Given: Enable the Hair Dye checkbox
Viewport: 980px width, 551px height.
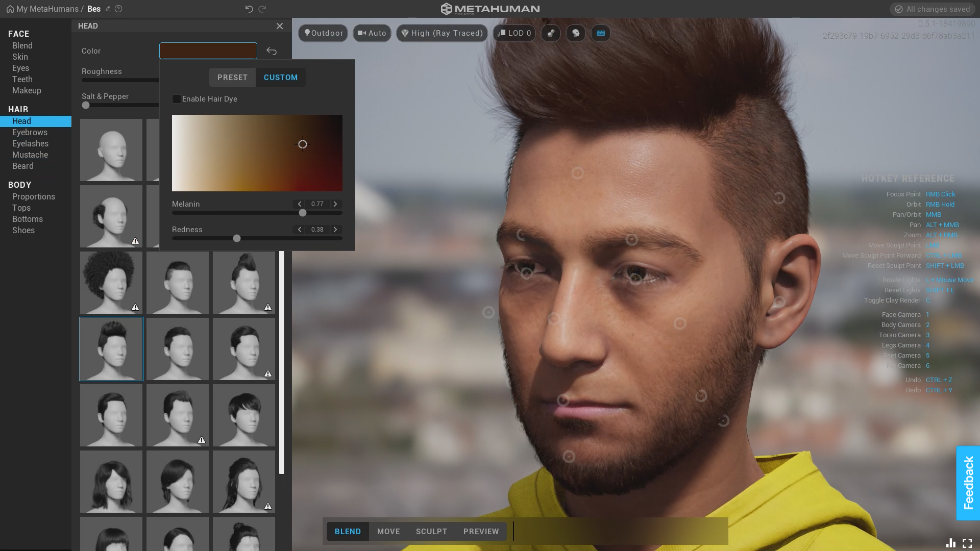Looking at the screenshot, I should click(176, 99).
